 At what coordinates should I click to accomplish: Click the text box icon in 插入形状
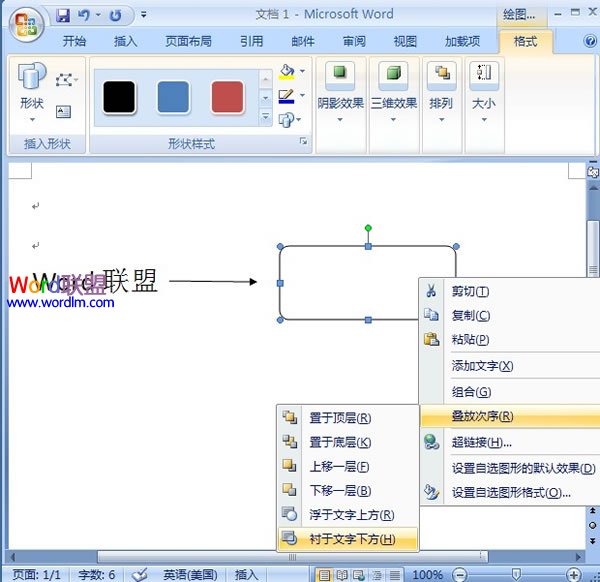tap(64, 112)
